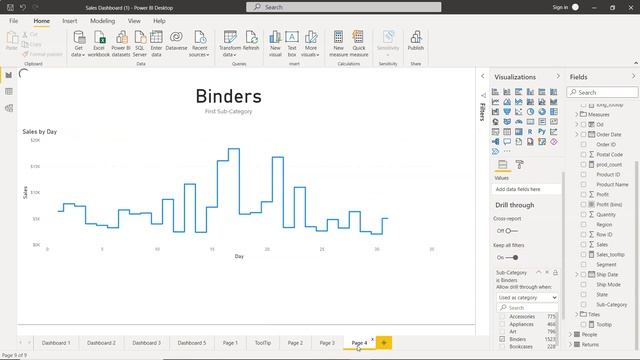
Task: Uncheck the Binders filter checkbox
Action: pyautogui.click(x=502, y=339)
